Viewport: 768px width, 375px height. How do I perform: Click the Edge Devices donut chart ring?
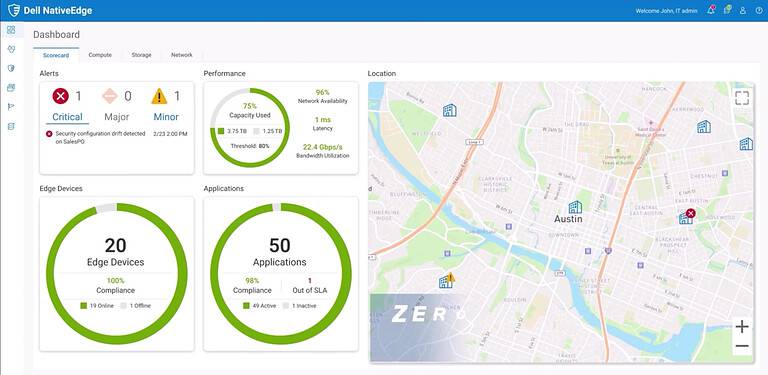tap(117, 274)
